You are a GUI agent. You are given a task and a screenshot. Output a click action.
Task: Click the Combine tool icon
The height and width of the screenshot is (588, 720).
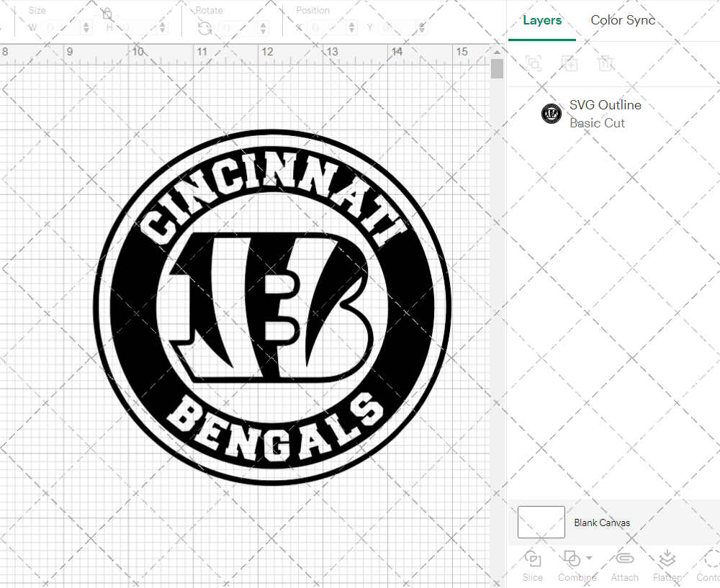[572, 559]
